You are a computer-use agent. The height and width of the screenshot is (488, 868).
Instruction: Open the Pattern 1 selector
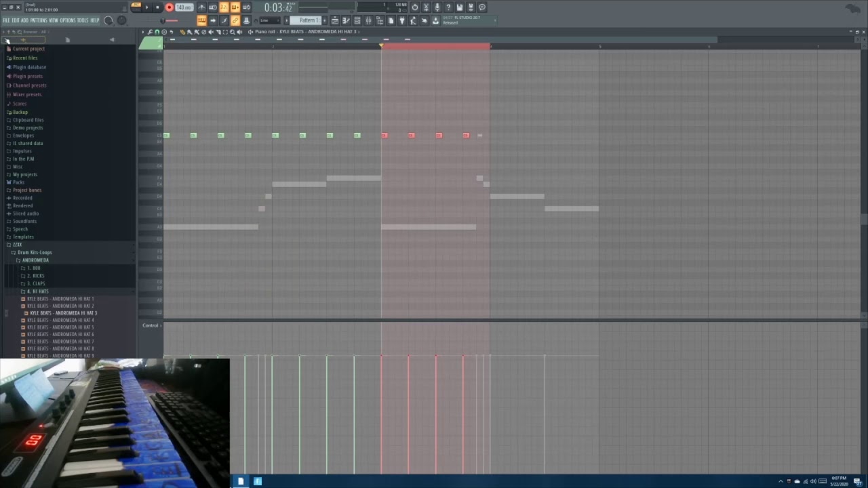307,20
